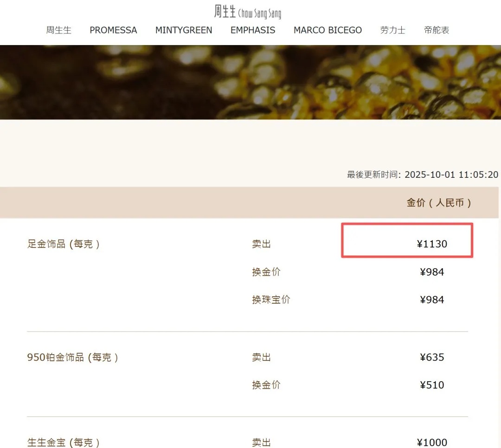This screenshot has height=448, width=501.
Task: Select MINTYGREEN in the navigation bar
Action: tap(184, 30)
